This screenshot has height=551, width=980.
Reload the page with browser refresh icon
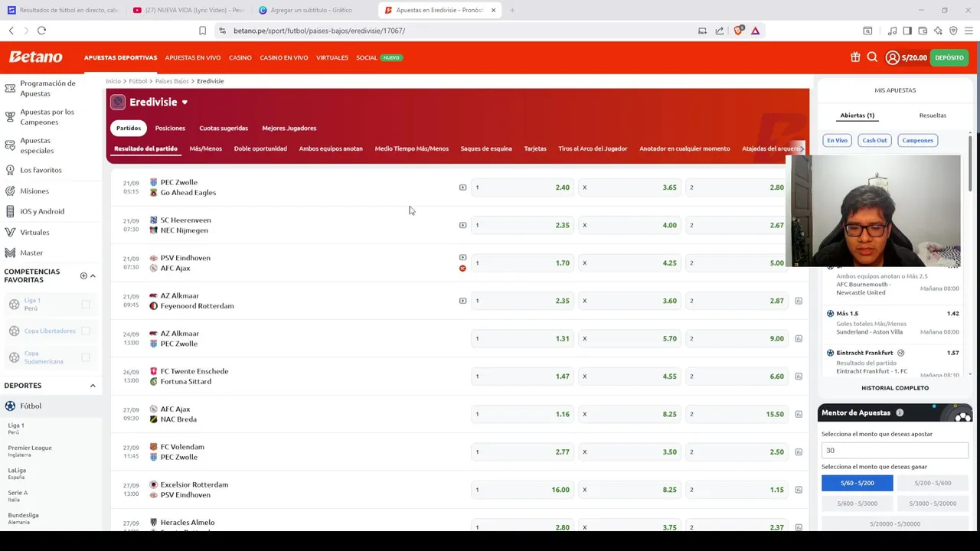tap(41, 31)
